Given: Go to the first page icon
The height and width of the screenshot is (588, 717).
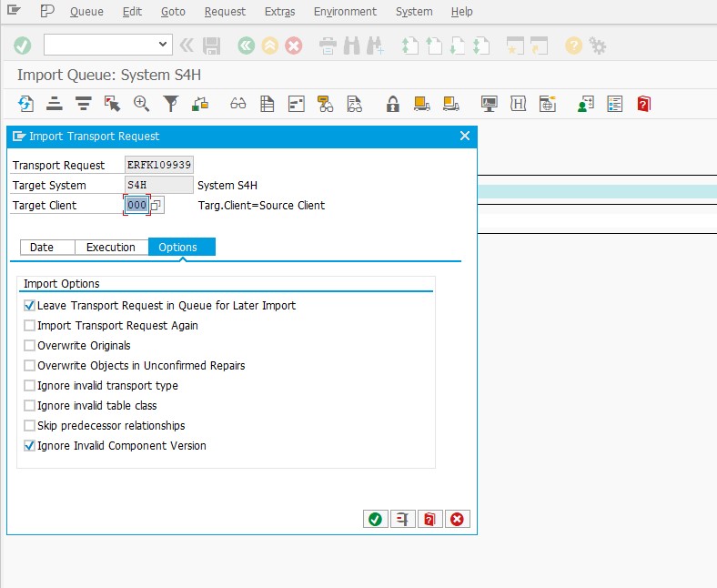Looking at the screenshot, I should coord(409,46).
